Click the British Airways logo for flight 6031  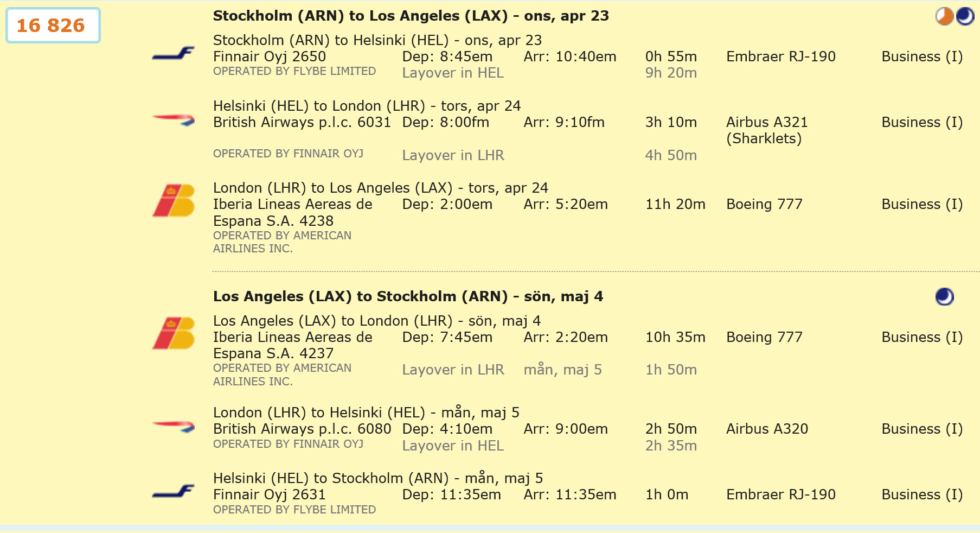point(174,120)
